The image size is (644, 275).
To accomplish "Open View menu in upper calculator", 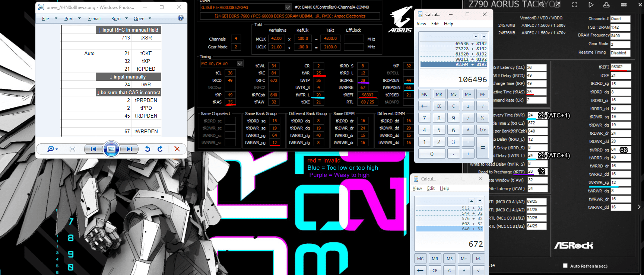I will point(421,24).
